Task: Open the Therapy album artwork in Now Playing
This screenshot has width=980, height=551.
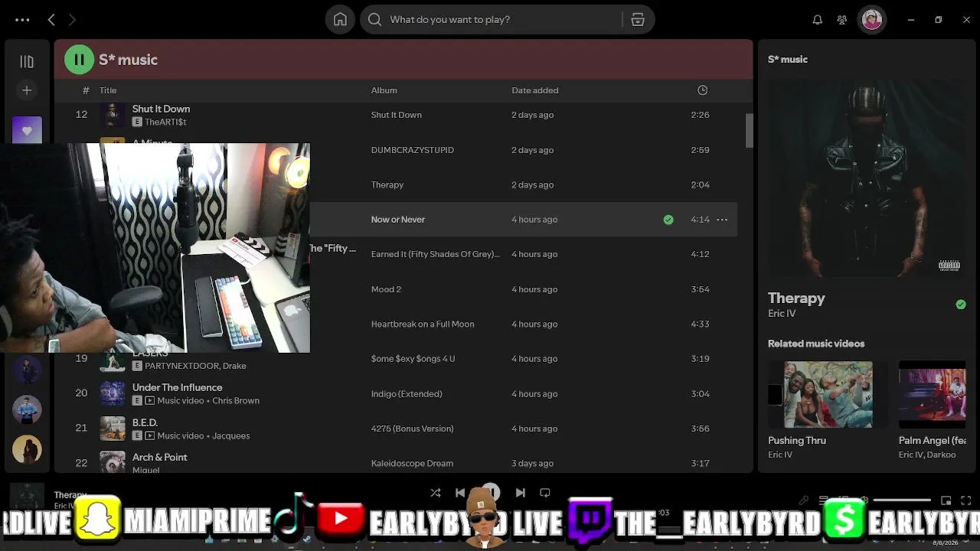Action: coord(867,178)
